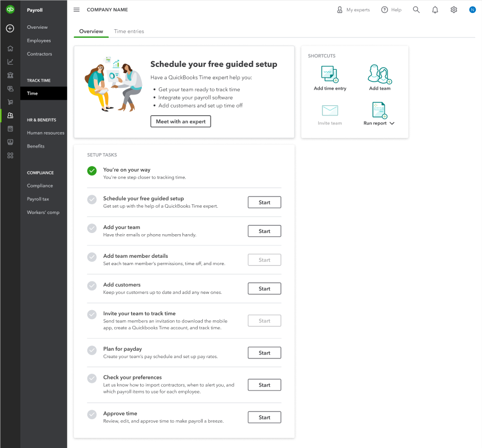Open the bank building icon
The image size is (482, 448).
(10, 75)
